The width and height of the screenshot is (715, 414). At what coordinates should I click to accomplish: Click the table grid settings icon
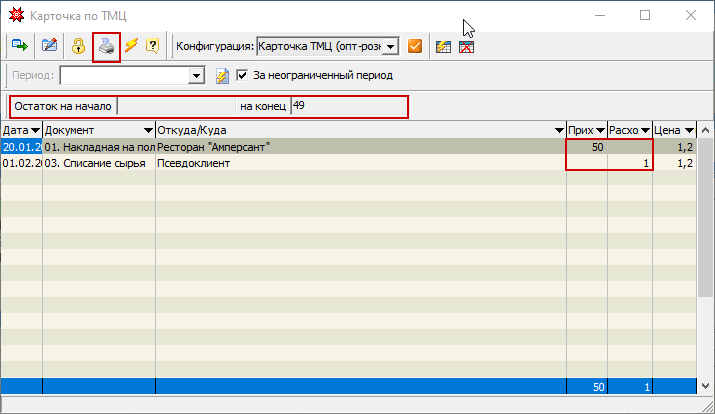point(444,46)
